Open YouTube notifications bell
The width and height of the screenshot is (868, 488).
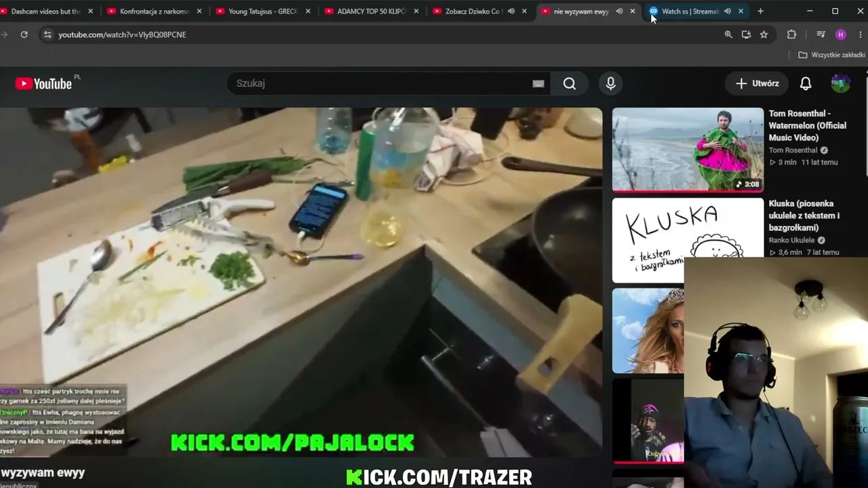tap(806, 83)
